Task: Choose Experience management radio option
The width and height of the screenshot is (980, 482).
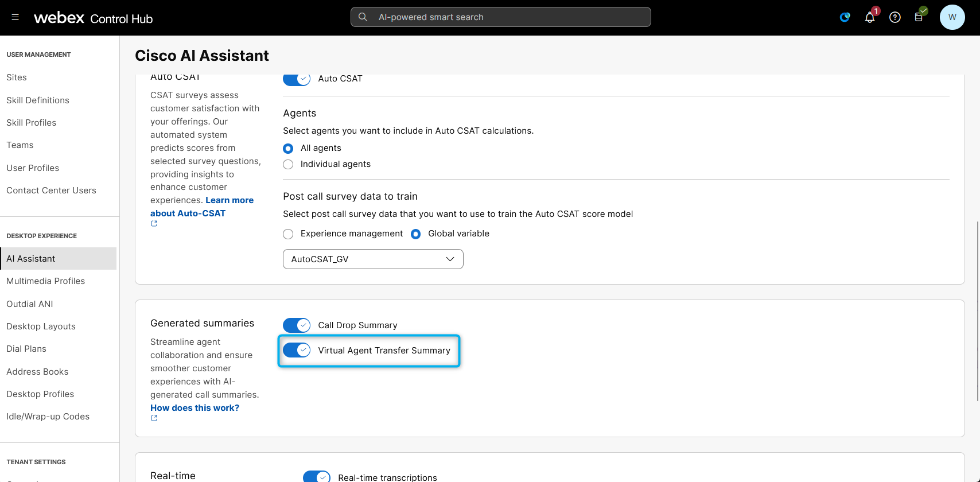Action: pos(288,234)
